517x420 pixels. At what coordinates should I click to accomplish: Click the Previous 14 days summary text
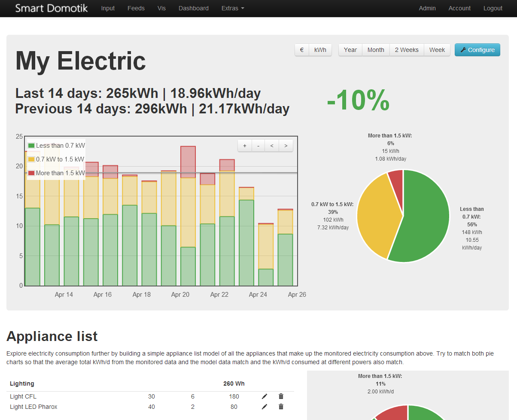152,109
